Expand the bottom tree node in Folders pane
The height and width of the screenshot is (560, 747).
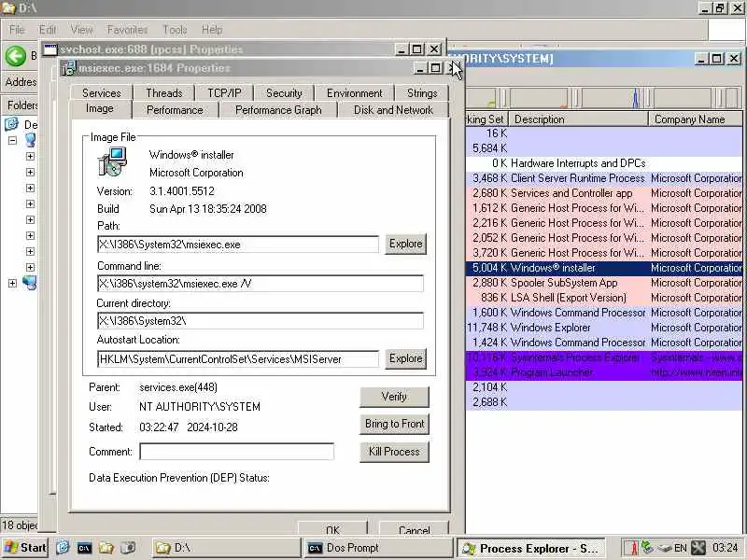(12, 283)
